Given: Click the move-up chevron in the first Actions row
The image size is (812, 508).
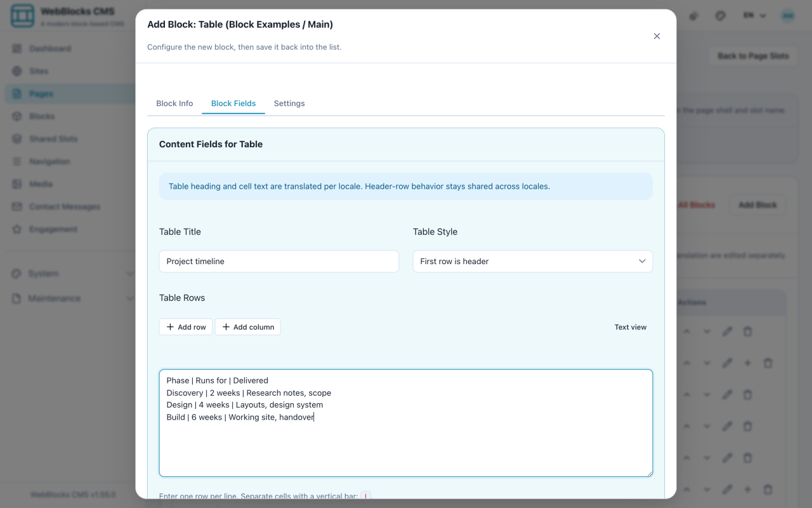Looking at the screenshot, I should click(x=686, y=331).
